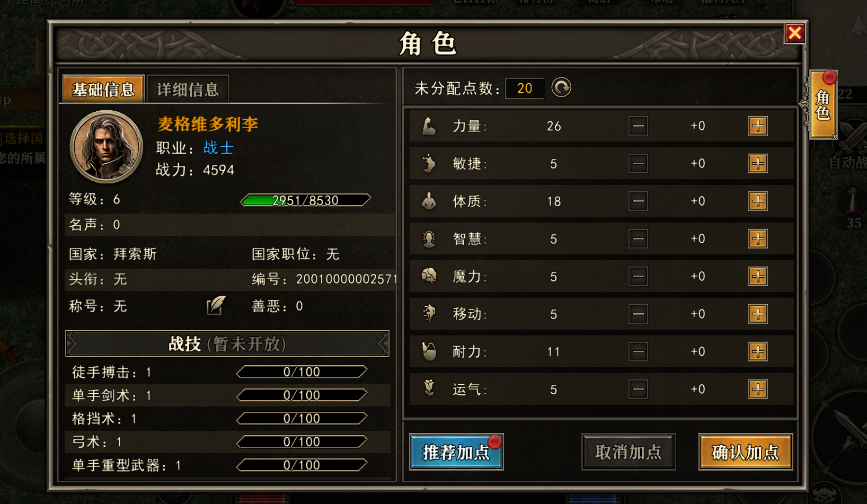This screenshot has height=504, width=867.
Task: Click the plus icon for 移动
Action: tap(758, 314)
